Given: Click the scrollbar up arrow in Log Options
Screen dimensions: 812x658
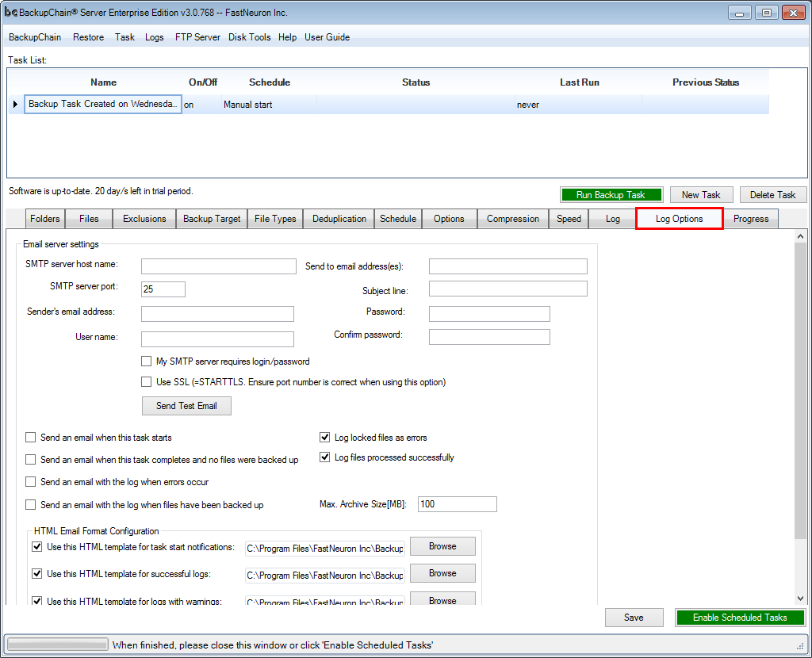Looking at the screenshot, I should point(801,236).
